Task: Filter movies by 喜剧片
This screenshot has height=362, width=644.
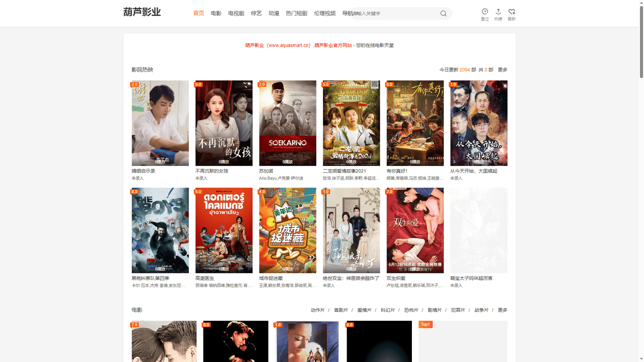Action: (341, 310)
